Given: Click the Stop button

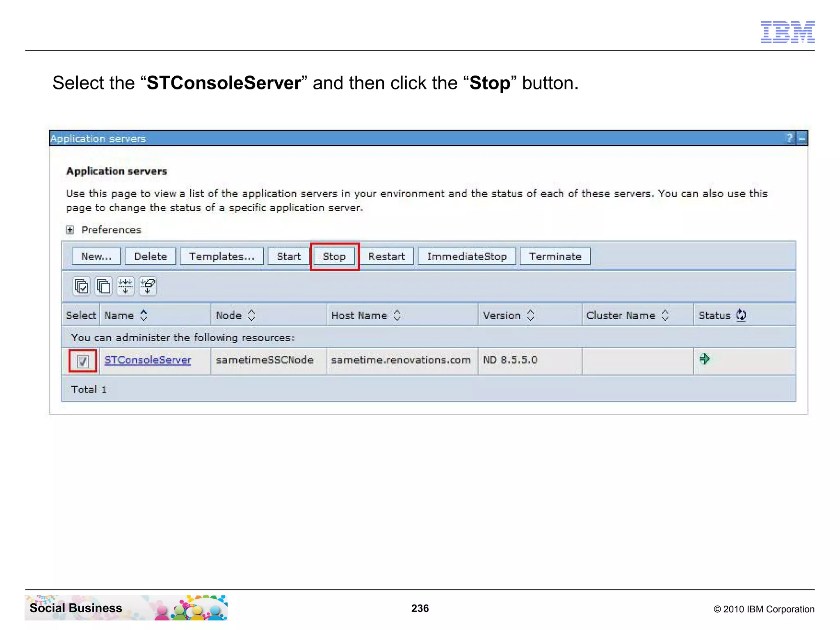Looking at the screenshot, I should 334,256.
